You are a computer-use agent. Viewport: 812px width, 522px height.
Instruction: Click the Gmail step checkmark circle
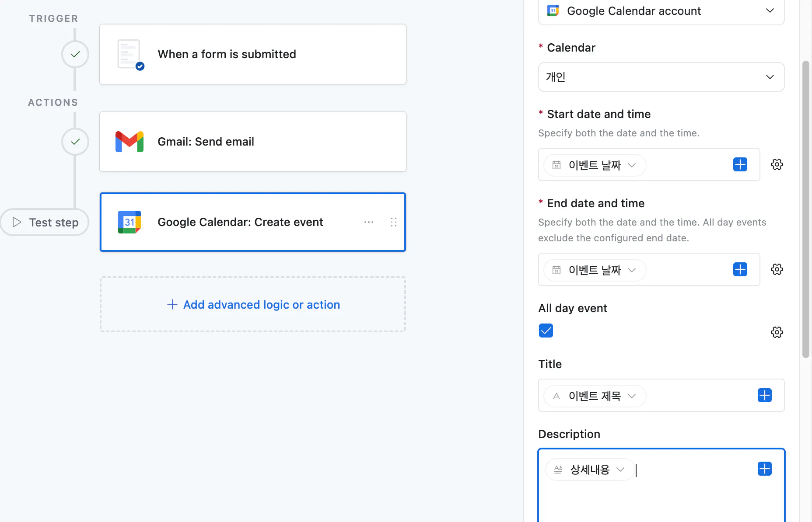(x=75, y=142)
